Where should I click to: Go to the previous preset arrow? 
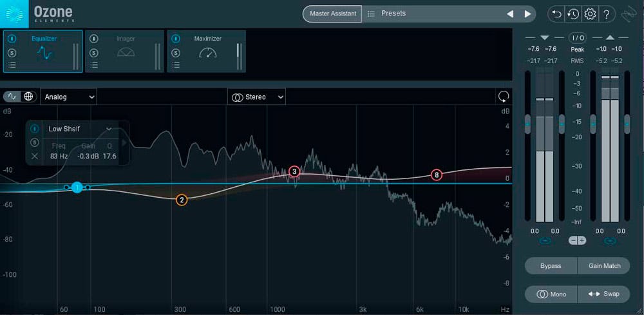(x=510, y=14)
